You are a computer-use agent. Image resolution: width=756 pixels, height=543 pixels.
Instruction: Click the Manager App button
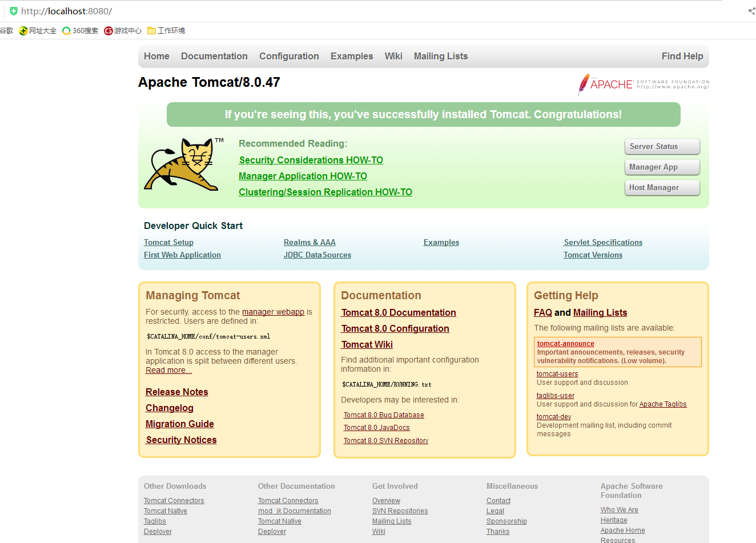662,167
